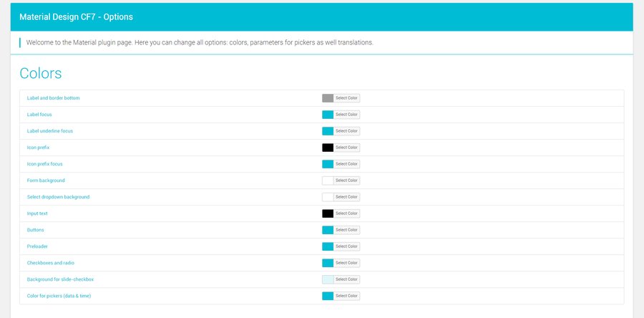The height and width of the screenshot is (318, 644).
Task: Open Select Color button for Label focus
Action: tap(346, 115)
